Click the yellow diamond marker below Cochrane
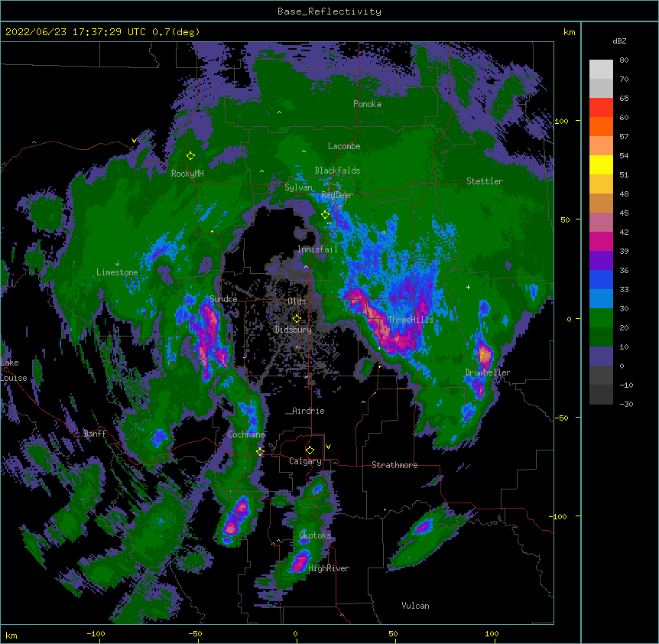The height and width of the screenshot is (644, 659). point(260,451)
